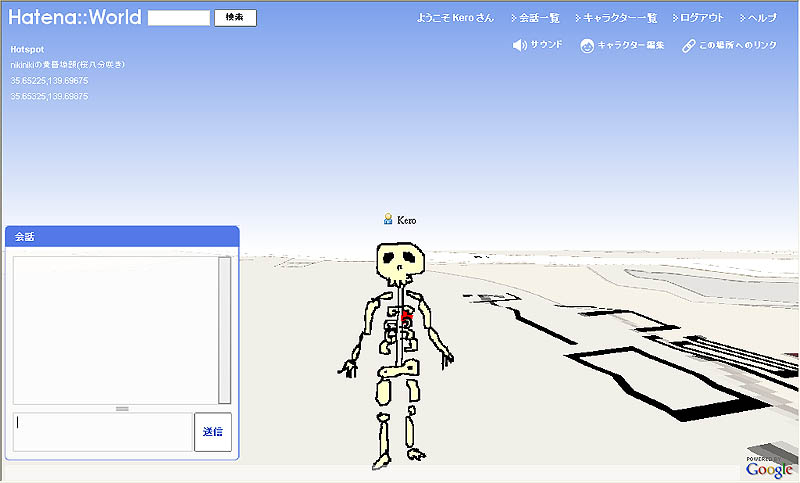The width and height of the screenshot is (800, 483).
Task: Click the chat log scrollbar
Action: (224, 331)
